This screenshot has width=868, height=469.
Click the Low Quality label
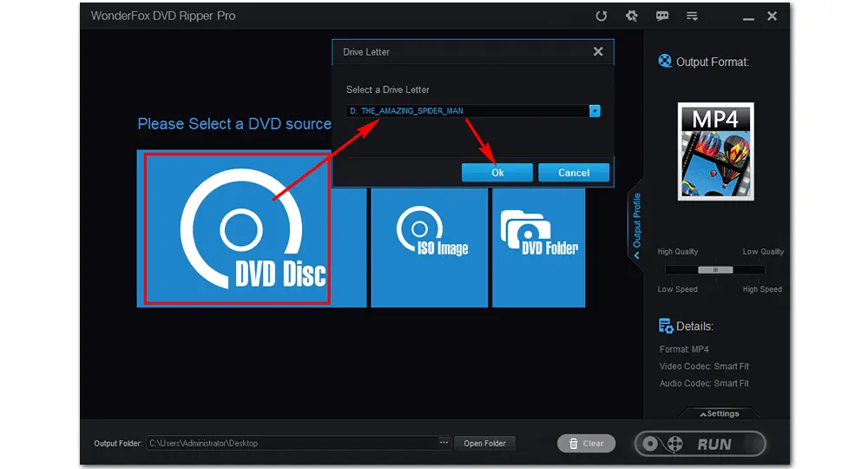pyautogui.click(x=763, y=251)
